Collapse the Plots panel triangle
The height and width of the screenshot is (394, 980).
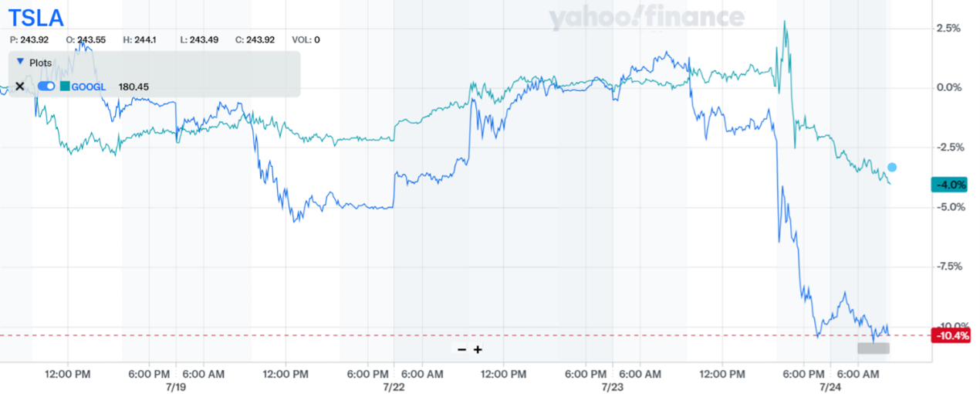tap(20, 60)
